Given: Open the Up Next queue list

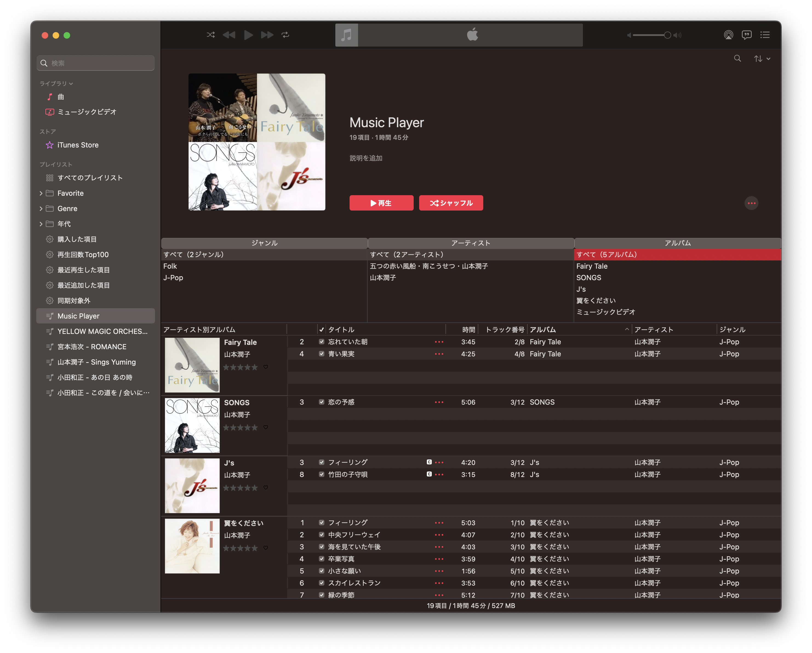Looking at the screenshot, I should click(765, 35).
